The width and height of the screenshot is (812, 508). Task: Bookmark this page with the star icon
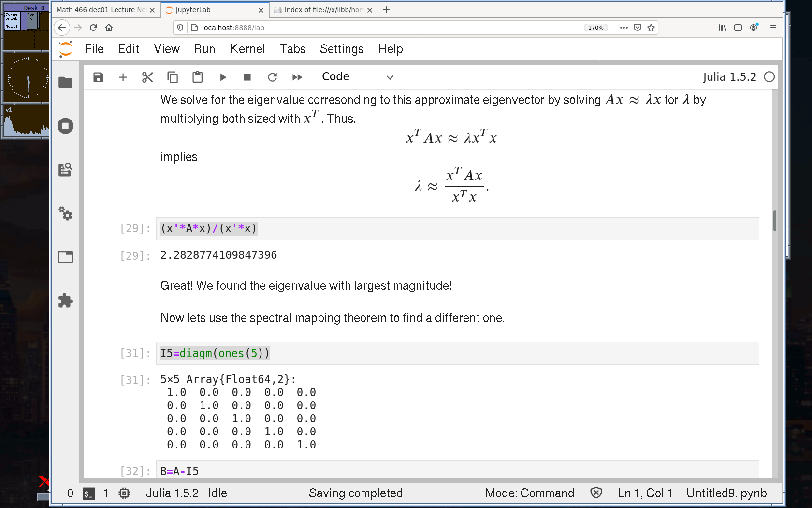[651, 28]
